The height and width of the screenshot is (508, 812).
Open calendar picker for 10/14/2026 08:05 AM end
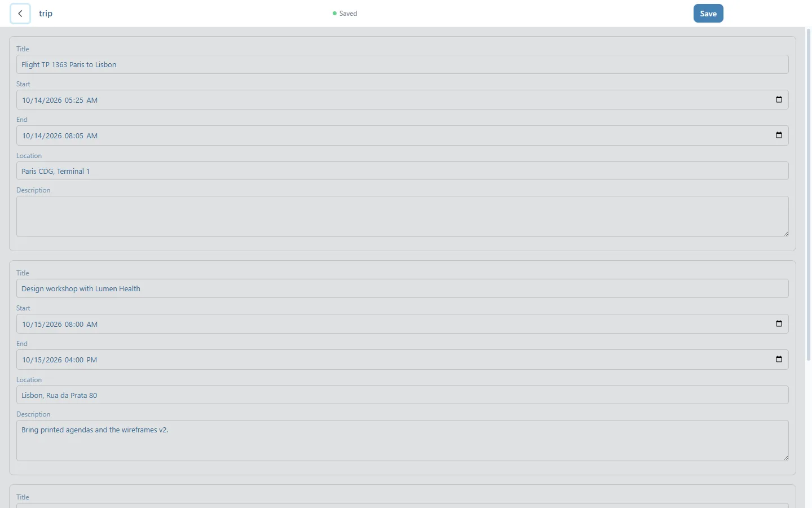pyautogui.click(x=779, y=135)
